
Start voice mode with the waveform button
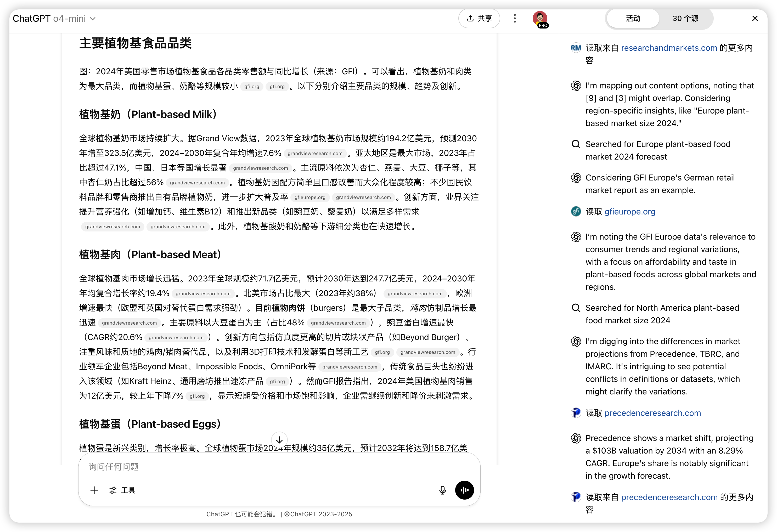[464, 490]
